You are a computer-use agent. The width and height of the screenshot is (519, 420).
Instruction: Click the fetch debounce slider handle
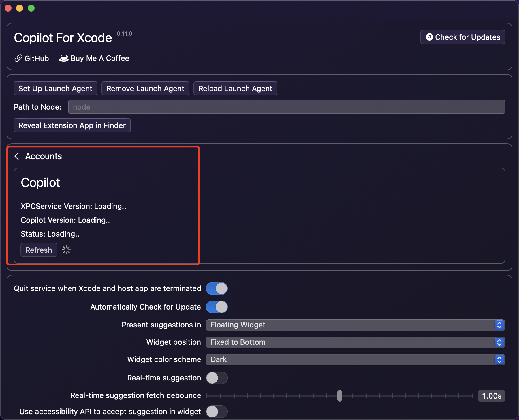pyautogui.click(x=340, y=396)
